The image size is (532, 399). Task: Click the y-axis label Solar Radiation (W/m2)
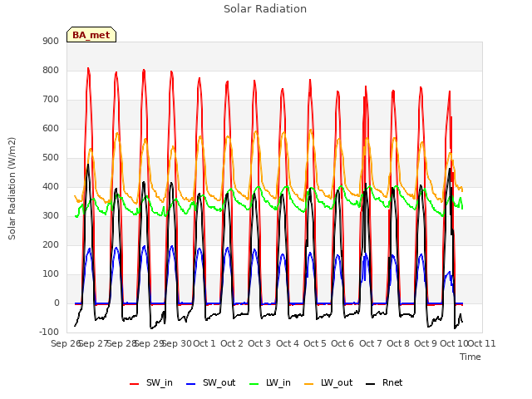[12, 189]
